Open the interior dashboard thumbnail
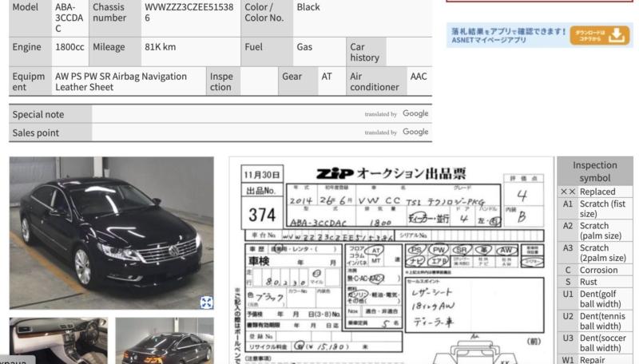 pos(58,340)
